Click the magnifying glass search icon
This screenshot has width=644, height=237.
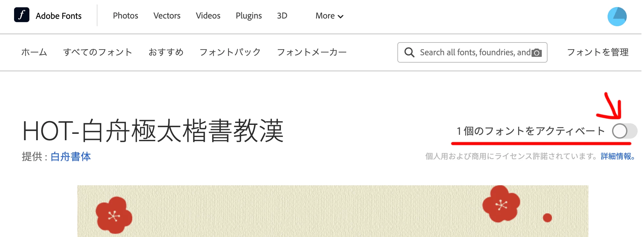(409, 52)
